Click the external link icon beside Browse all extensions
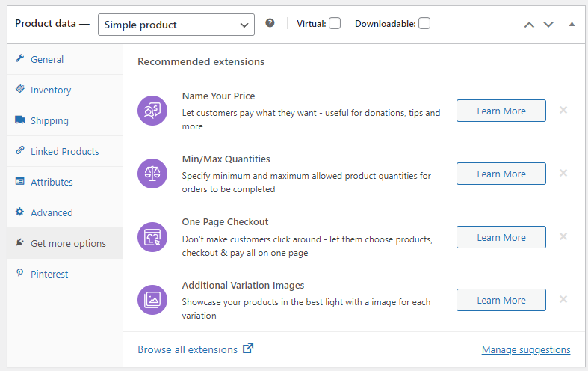588x371 pixels. [x=248, y=348]
